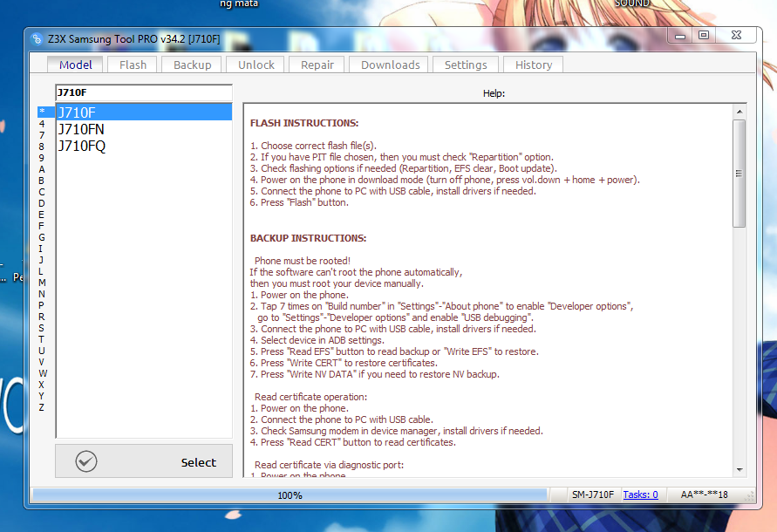This screenshot has height=532, width=777.
Task: Filter models by index letter B
Action: [x=42, y=181]
